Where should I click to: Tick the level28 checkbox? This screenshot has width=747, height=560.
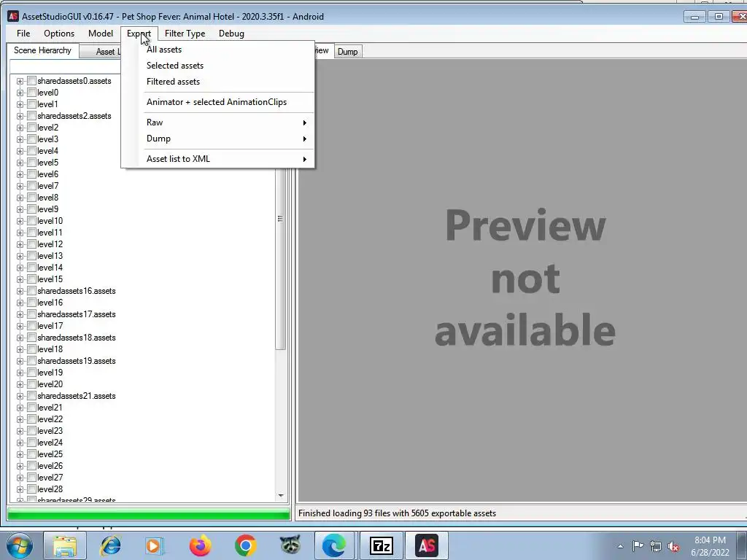point(32,489)
